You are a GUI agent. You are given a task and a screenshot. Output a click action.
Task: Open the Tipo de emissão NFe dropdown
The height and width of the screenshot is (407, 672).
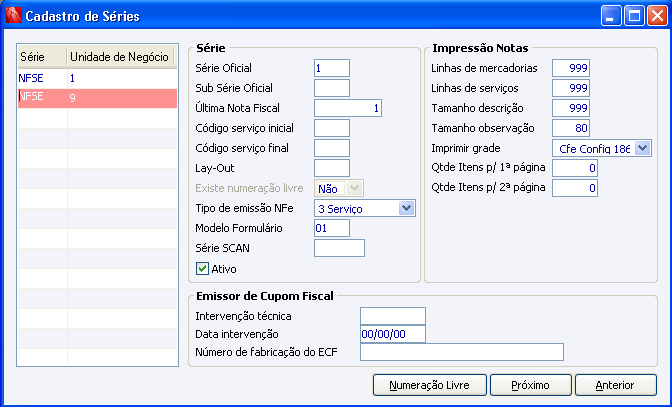click(365, 209)
